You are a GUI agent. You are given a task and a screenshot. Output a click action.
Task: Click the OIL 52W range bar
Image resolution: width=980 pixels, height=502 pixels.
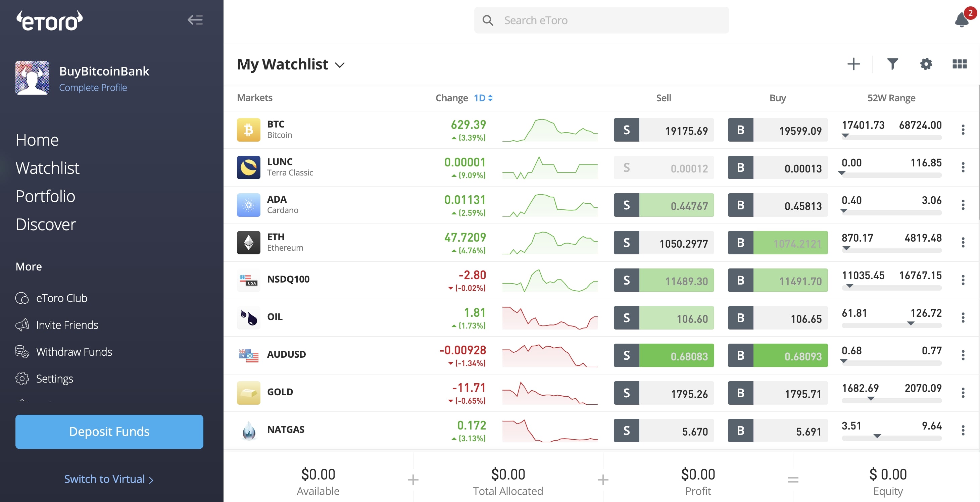tap(891, 325)
